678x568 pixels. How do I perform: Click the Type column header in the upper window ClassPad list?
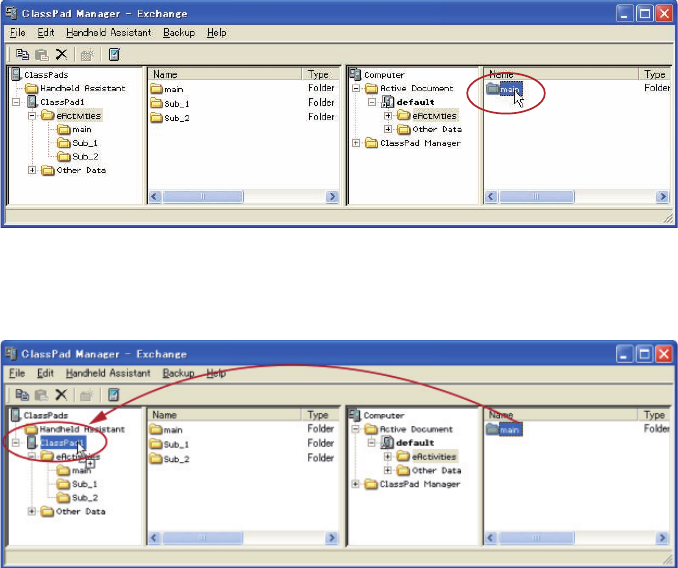[320, 74]
